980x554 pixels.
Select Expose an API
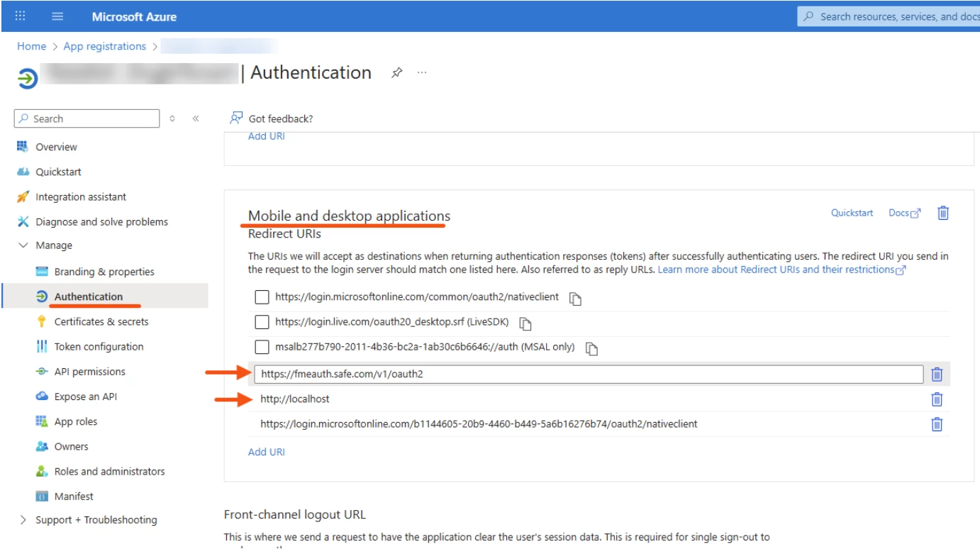pos(85,397)
